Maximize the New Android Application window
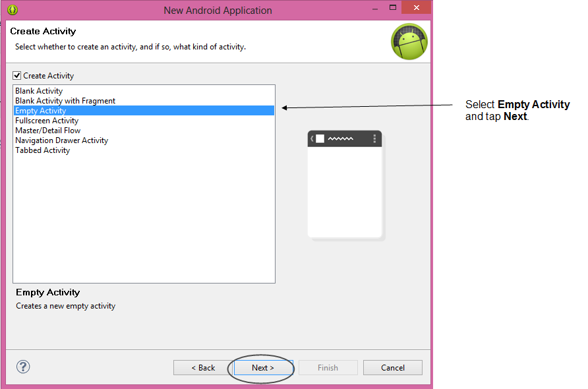 coord(393,7)
